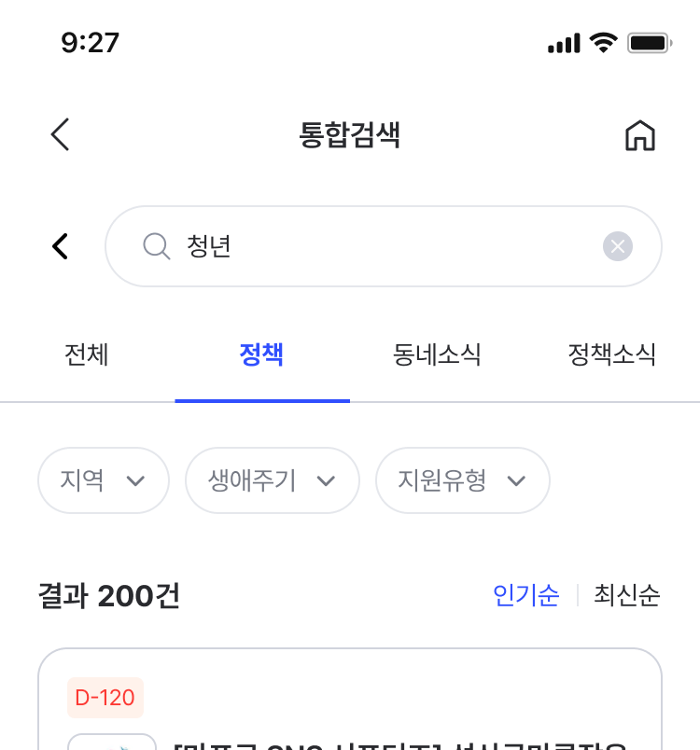Screen dimensions: 700x750
Task: Tap the cellular signal bars icon
Action: tap(564, 43)
